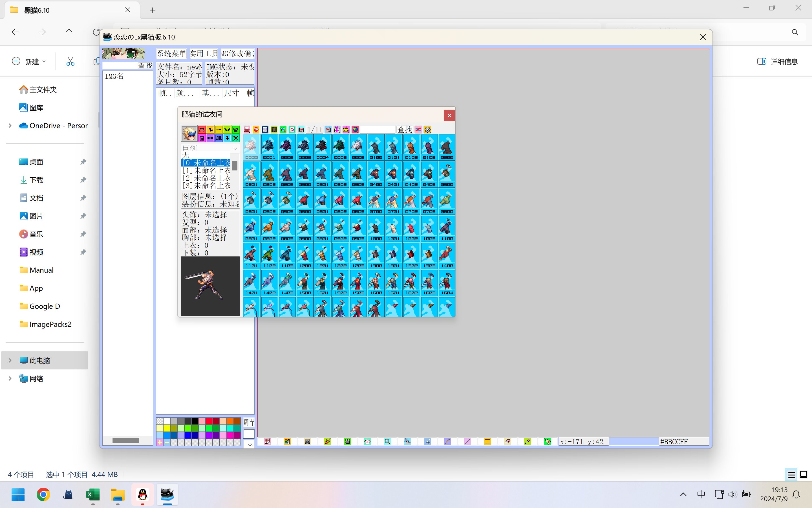Screen dimensions: 812x508
Task: Expand OneDrive in Explorer sidebar
Action: 10,126
